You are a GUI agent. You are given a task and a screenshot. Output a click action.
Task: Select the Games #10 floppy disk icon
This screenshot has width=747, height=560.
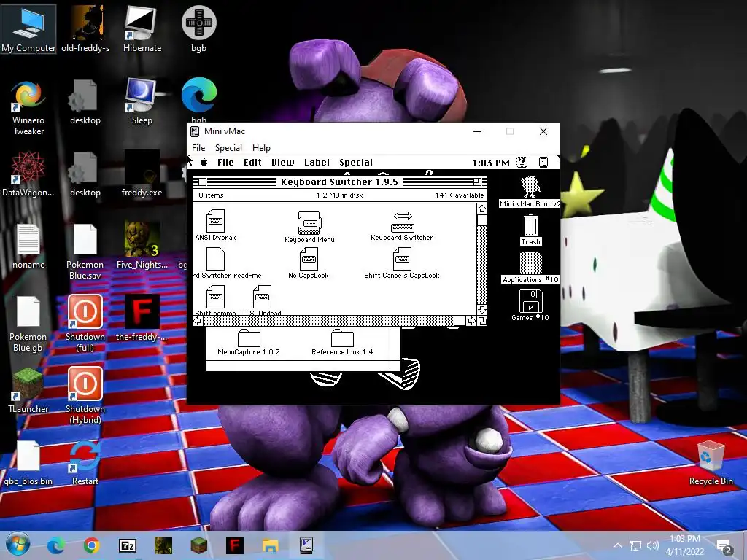click(x=530, y=301)
